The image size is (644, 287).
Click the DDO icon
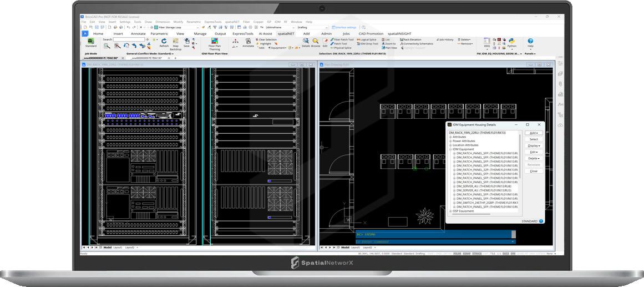click(486, 41)
